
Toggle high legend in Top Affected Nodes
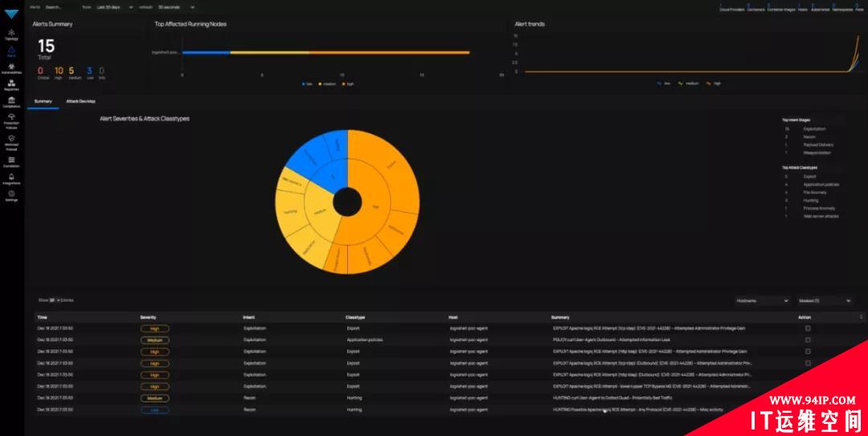348,84
